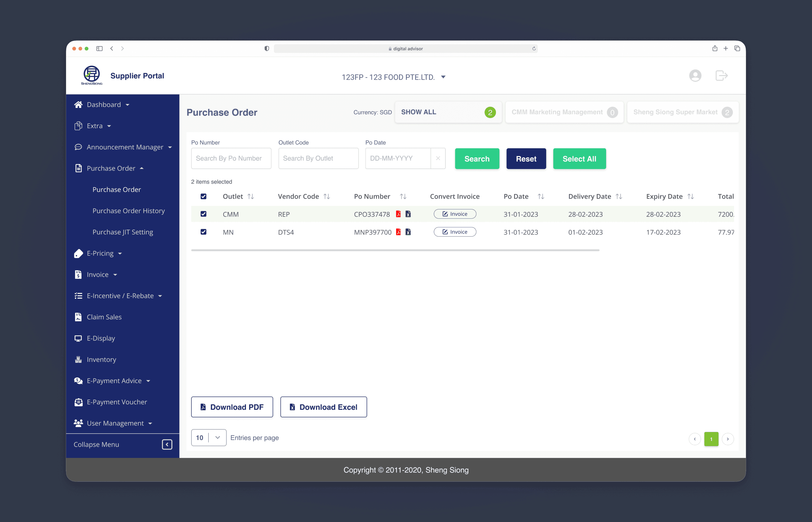Viewport: 812px width, 522px height.
Task: Click the Extra documents icon
Action: tap(78, 126)
